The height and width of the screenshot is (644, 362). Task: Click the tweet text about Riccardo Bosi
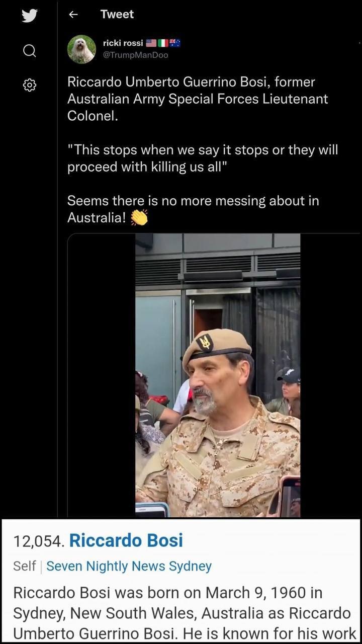[198, 99]
